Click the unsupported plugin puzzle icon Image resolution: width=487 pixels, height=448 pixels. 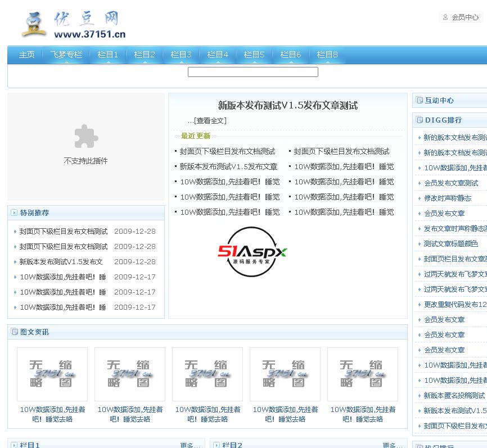coord(86,137)
